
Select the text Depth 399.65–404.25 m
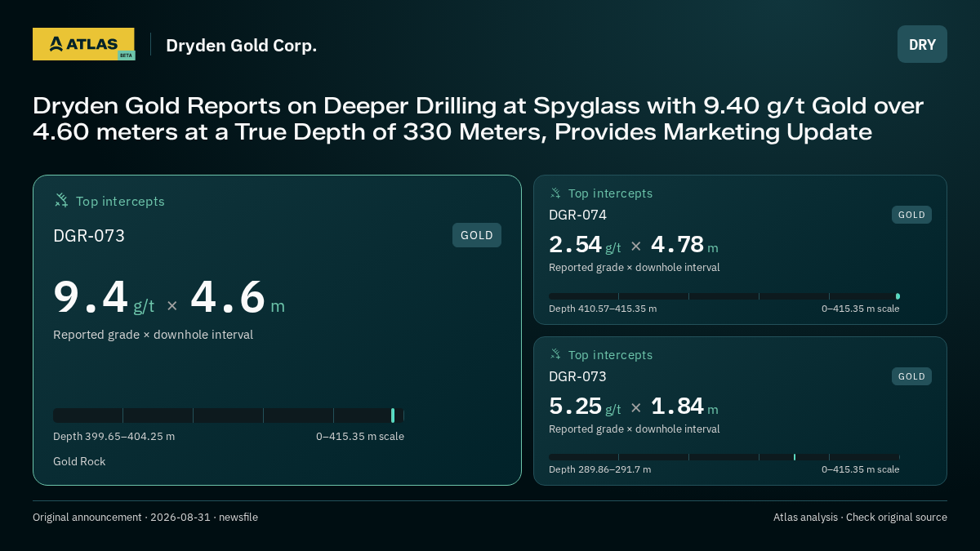coord(114,437)
